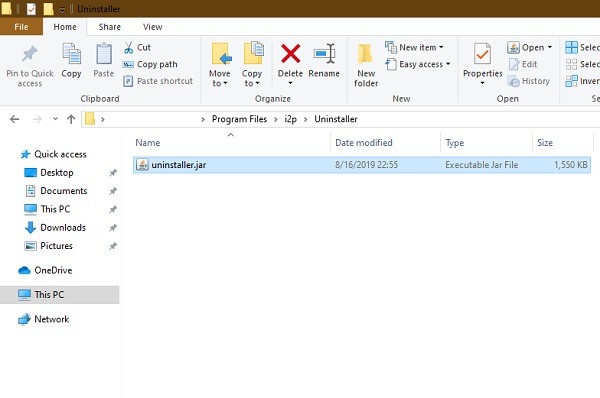
Task: Click Program Files in the breadcrumb
Action: tap(240, 119)
